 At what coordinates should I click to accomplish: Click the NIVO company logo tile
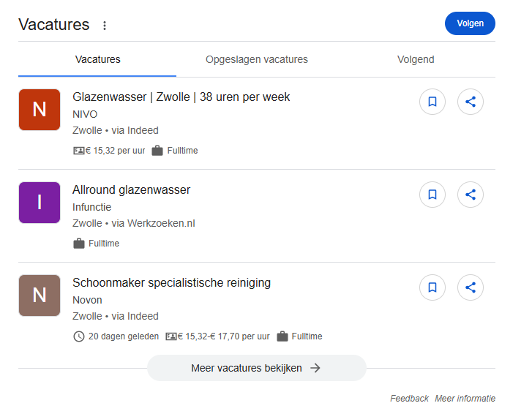point(40,110)
